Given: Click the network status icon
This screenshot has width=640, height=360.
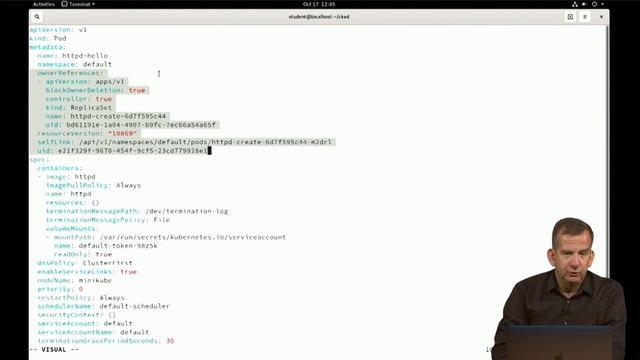Looking at the screenshot, I should pos(575,4).
